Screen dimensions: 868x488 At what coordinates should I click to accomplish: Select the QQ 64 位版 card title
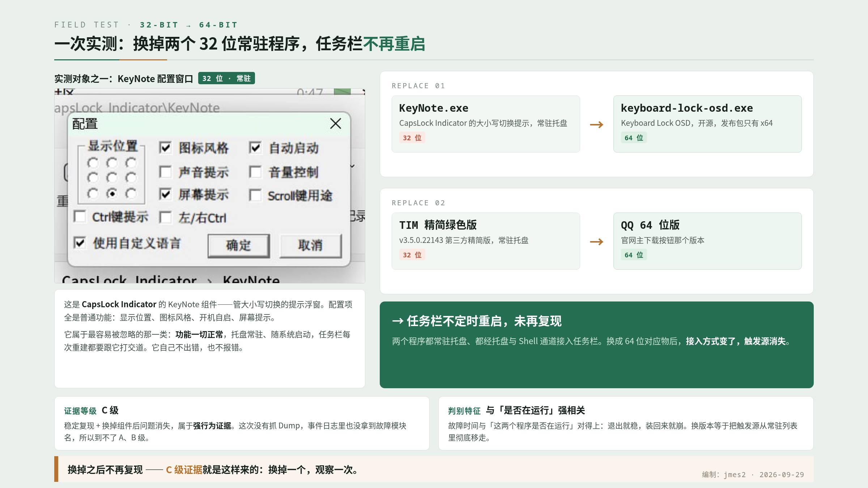pyautogui.click(x=650, y=225)
